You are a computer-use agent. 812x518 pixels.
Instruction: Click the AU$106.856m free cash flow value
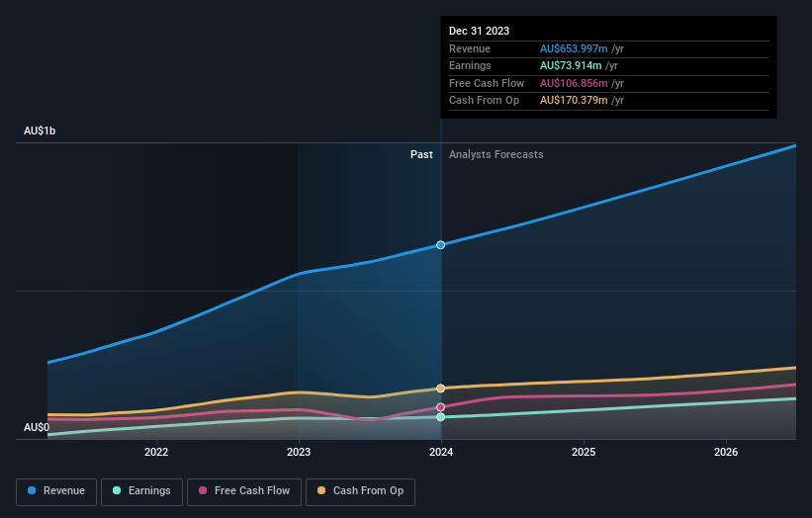click(574, 83)
